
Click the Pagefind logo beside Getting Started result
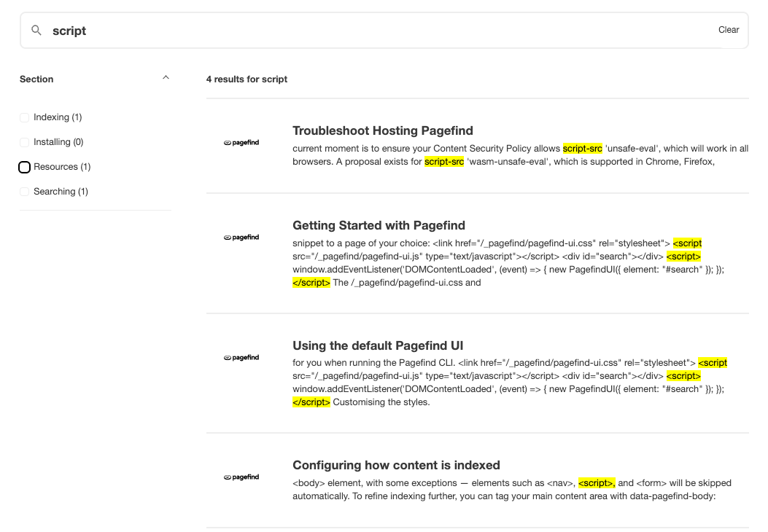point(241,238)
